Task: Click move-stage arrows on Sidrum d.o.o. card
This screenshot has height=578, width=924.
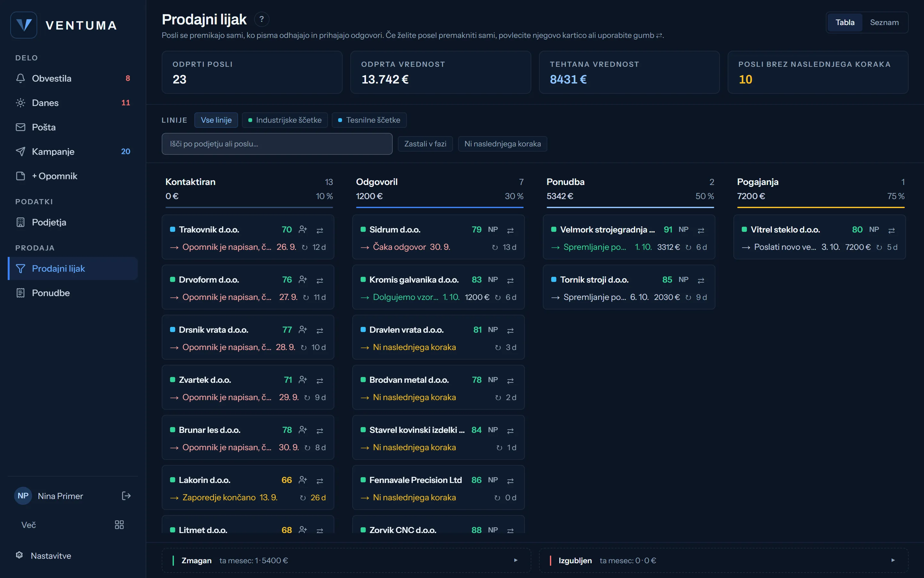Action: click(510, 230)
